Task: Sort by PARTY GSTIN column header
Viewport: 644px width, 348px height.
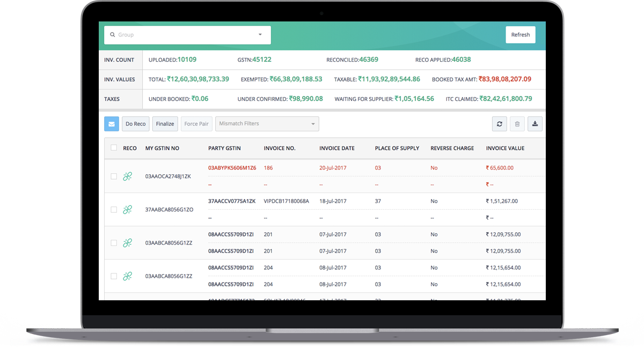Action: tap(224, 148)
